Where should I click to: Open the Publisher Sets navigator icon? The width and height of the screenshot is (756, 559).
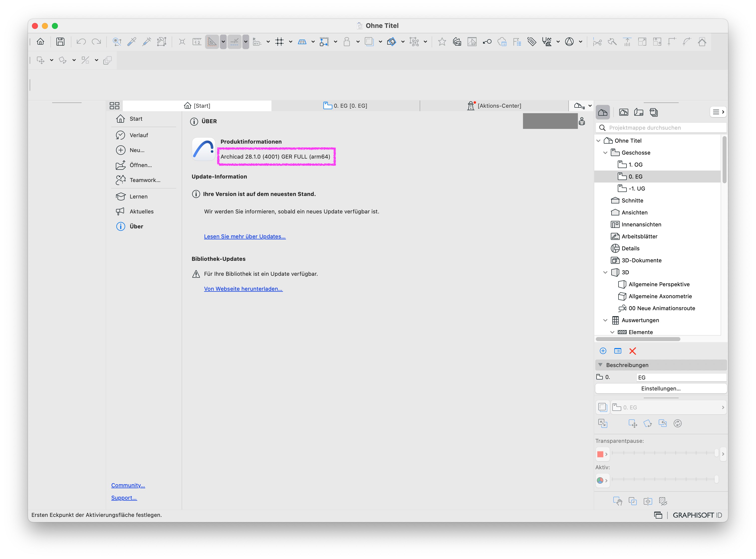(654, 112)
